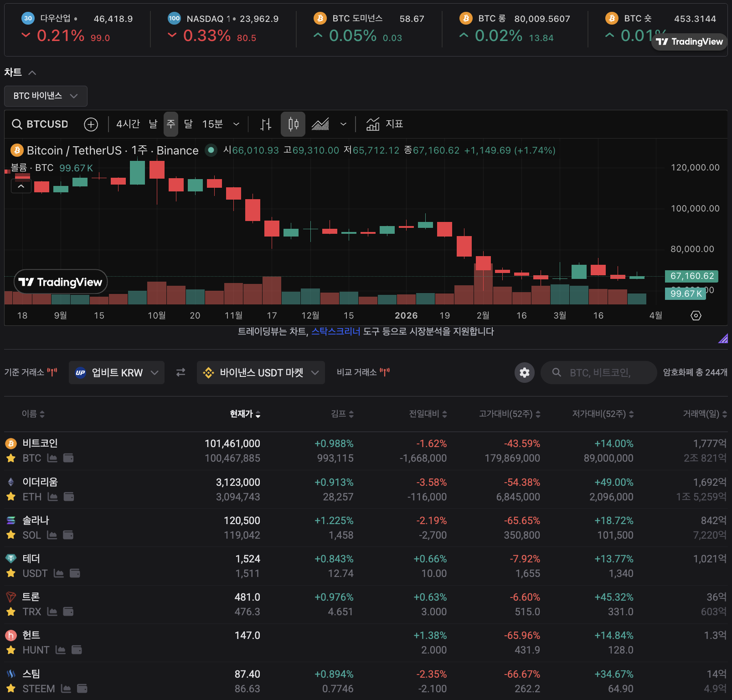Sort table by 이름 column

pyautogui.click(x=33, y=414)
